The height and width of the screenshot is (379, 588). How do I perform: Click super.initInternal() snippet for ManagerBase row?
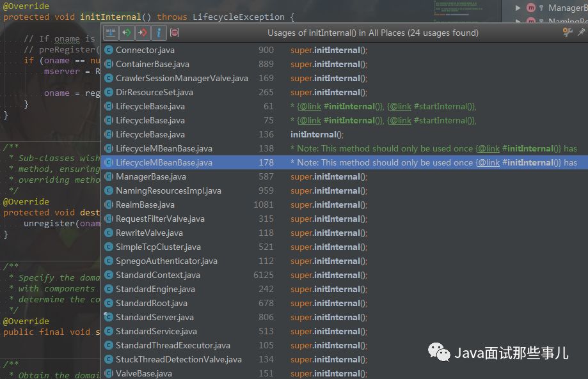coord(329,176)
